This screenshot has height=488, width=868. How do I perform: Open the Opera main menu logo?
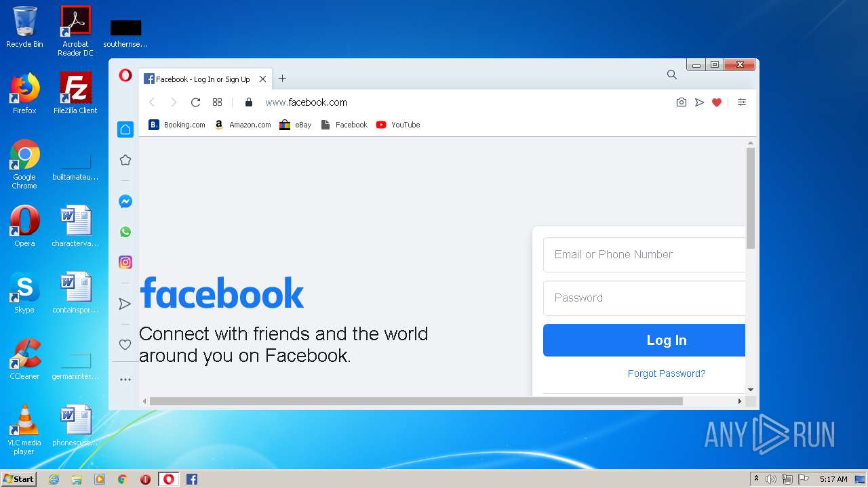pyautogui.click(x=125, y=75)
